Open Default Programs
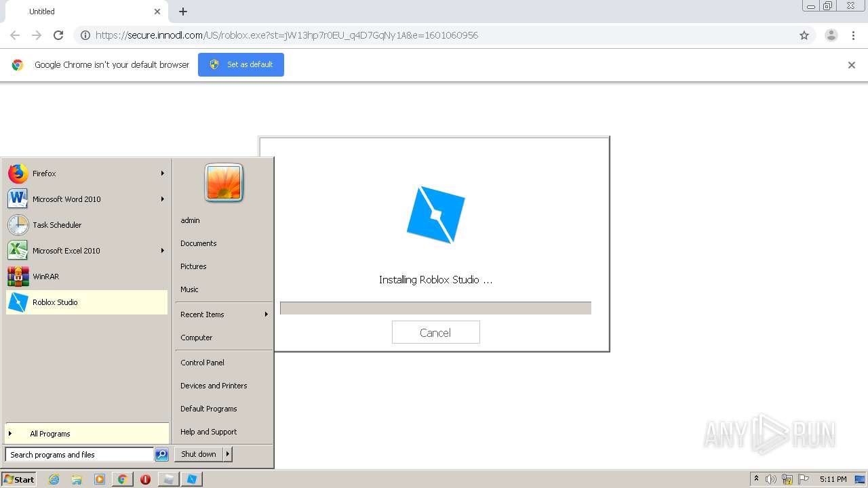The image size is (868, 488). click(x=224, y=409)
